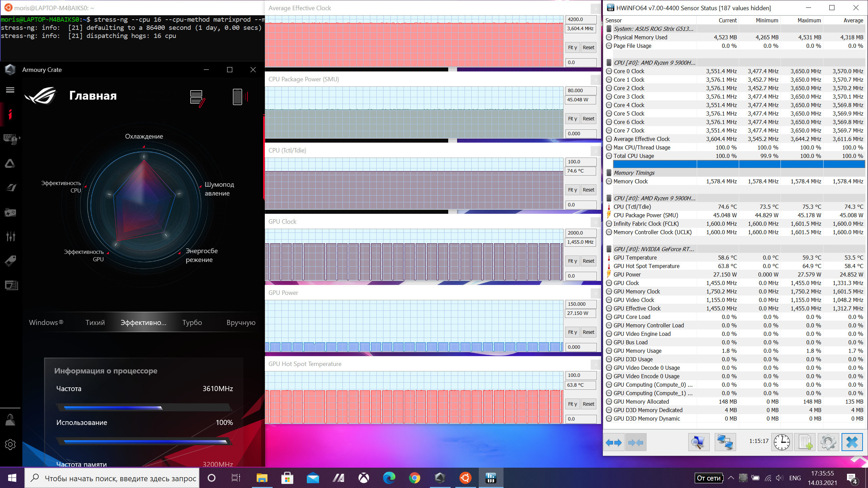
Task: Edit max value 80.000 on CPU Package Power graph
Action: click(x=581, y=90)
